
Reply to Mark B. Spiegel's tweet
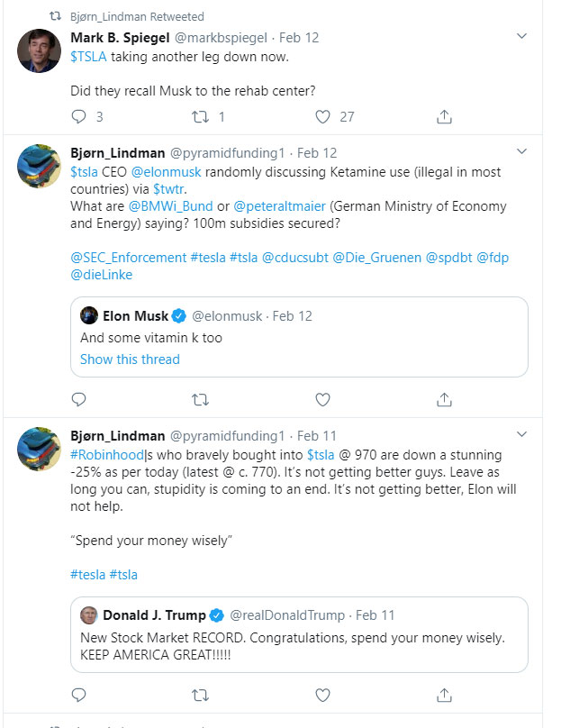point(78,116)
